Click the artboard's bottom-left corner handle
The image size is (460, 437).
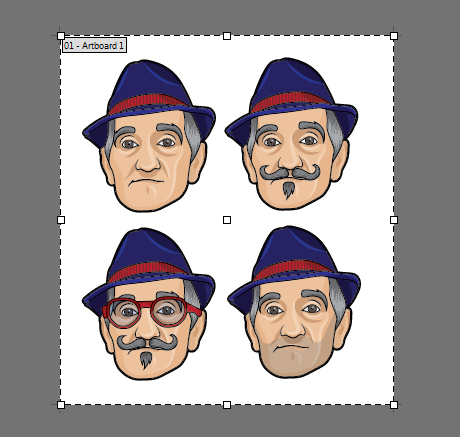(x=61, y=405)
